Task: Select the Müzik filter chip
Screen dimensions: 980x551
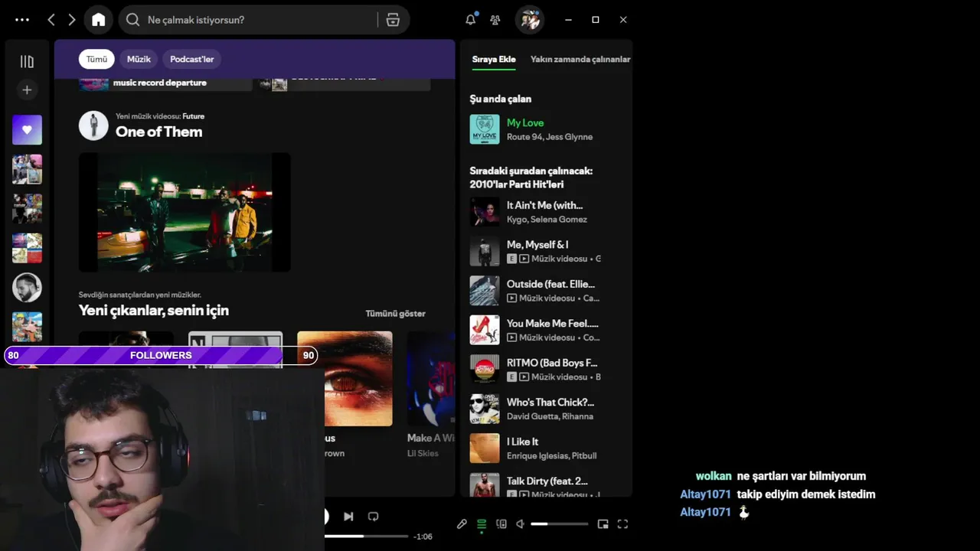Action: 139,59
